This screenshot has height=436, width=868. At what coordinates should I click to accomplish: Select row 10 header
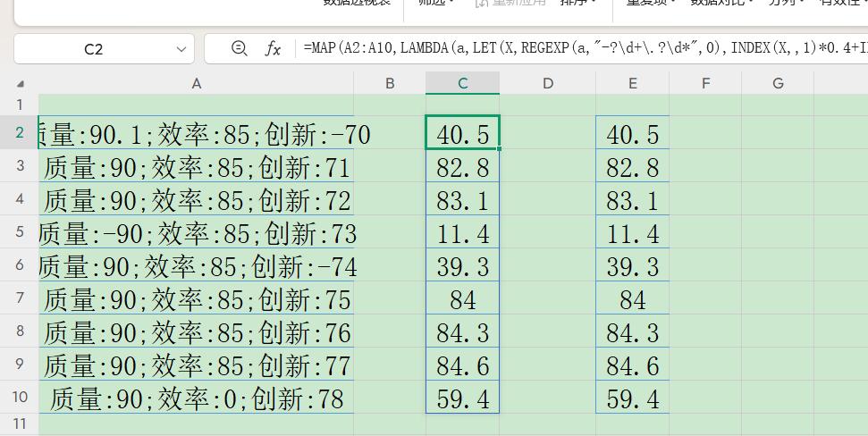[x=20, y=397]
